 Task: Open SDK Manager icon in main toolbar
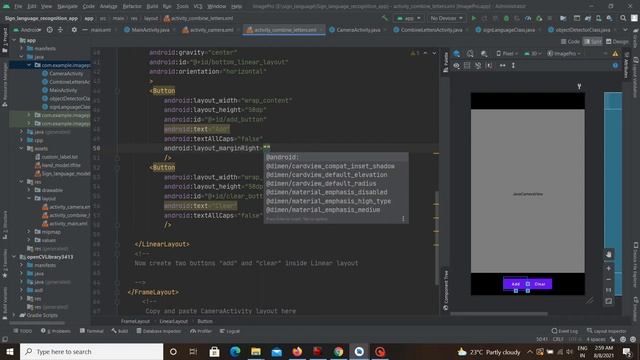click(609, 18)
